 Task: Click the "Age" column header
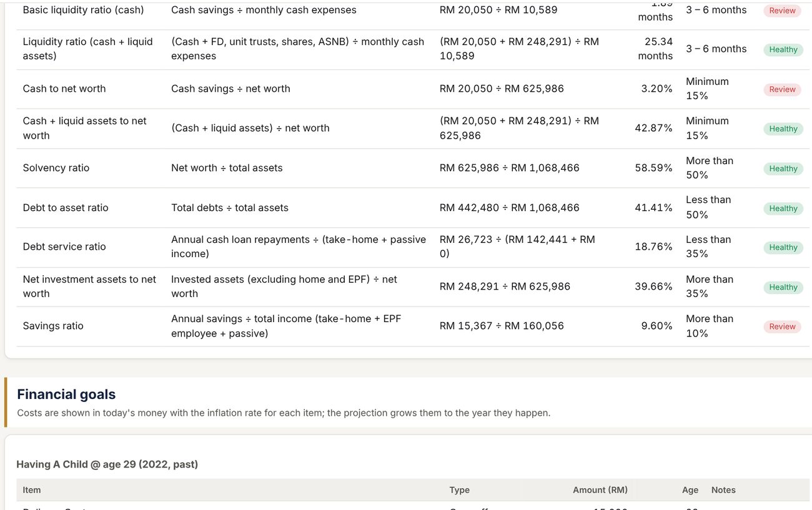click(x=690, y=490)
